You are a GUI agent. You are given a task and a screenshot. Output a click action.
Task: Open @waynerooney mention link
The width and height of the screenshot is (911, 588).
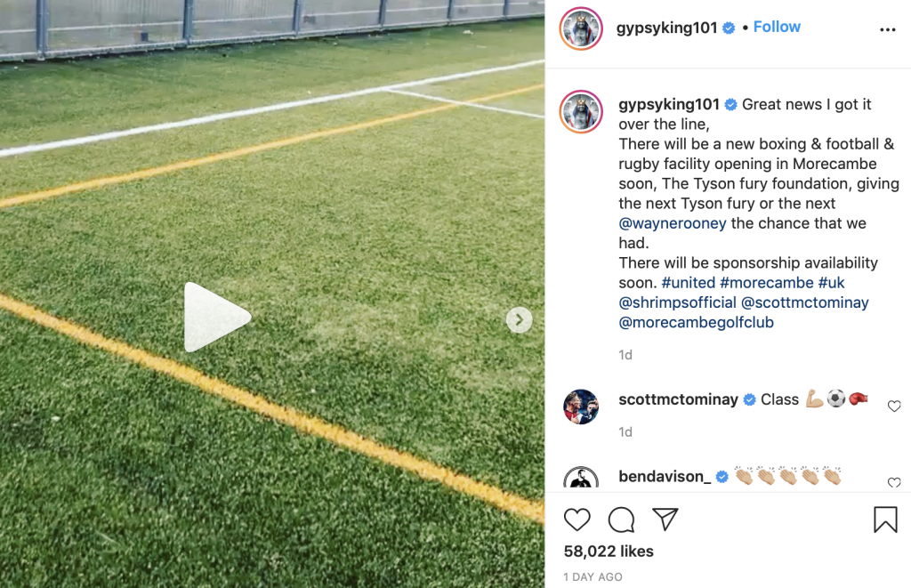coord(673,223)
